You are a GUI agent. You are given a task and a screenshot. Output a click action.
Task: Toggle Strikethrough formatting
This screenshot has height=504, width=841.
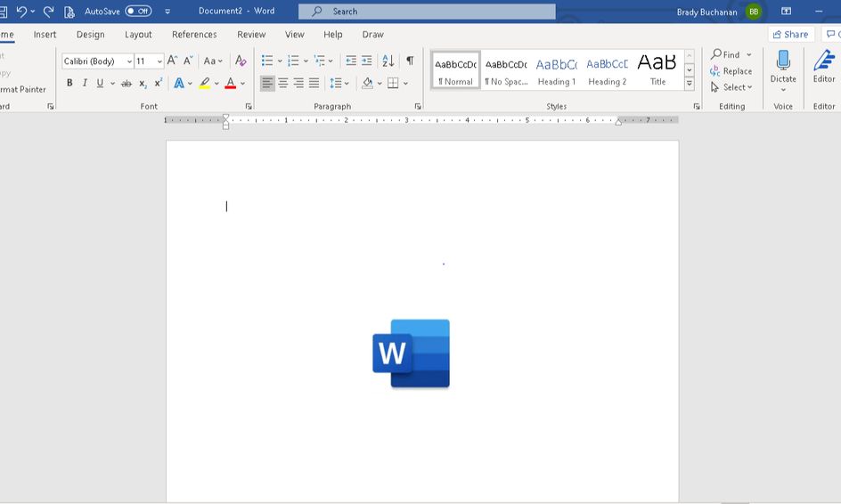point(127,83)
